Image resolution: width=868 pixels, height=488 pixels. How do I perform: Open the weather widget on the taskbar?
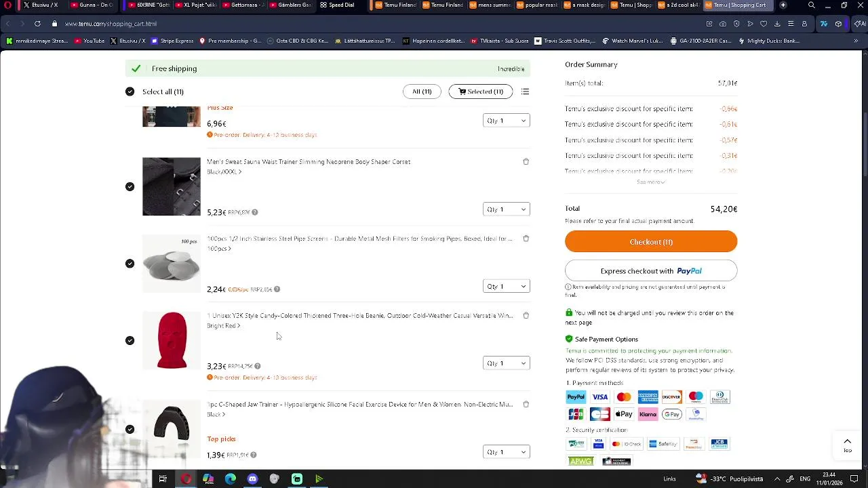point(729,479)
